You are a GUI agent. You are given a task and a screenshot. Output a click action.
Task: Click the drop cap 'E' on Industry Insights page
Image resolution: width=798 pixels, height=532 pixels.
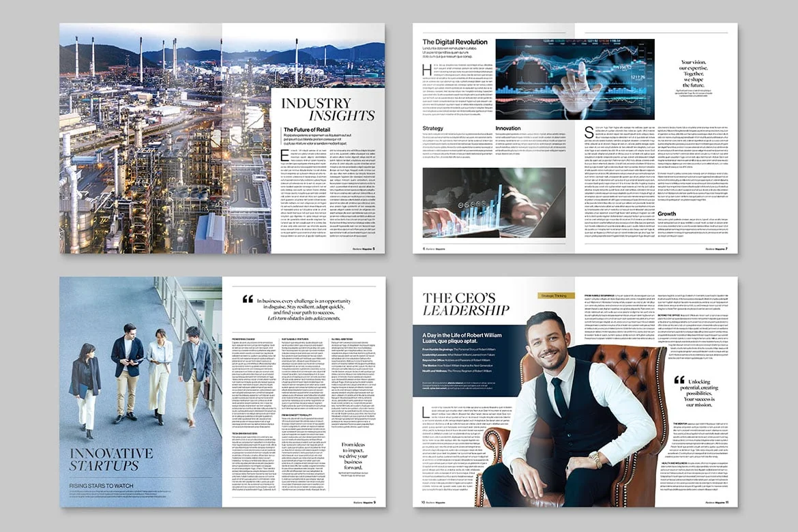tap(285, 156)
